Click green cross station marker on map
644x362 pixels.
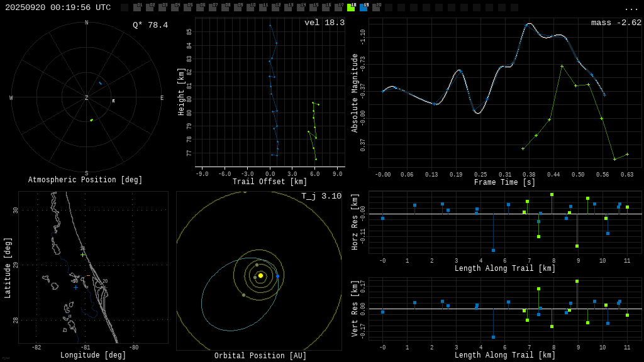tap(82, 255)
